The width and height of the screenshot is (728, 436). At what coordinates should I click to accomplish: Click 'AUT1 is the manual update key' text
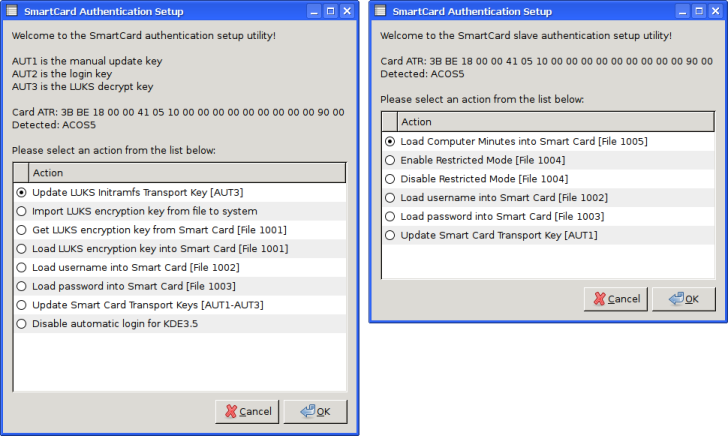coord(87,61)
